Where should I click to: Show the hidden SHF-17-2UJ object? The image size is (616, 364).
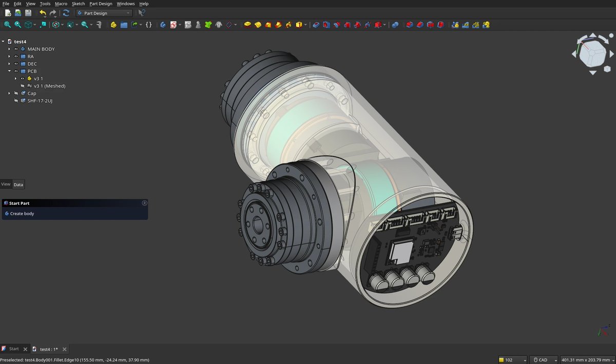point(16,101)
